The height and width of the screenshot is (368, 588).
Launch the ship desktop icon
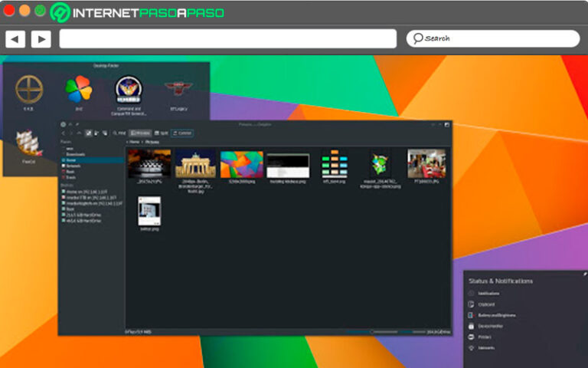pos(28,143)
